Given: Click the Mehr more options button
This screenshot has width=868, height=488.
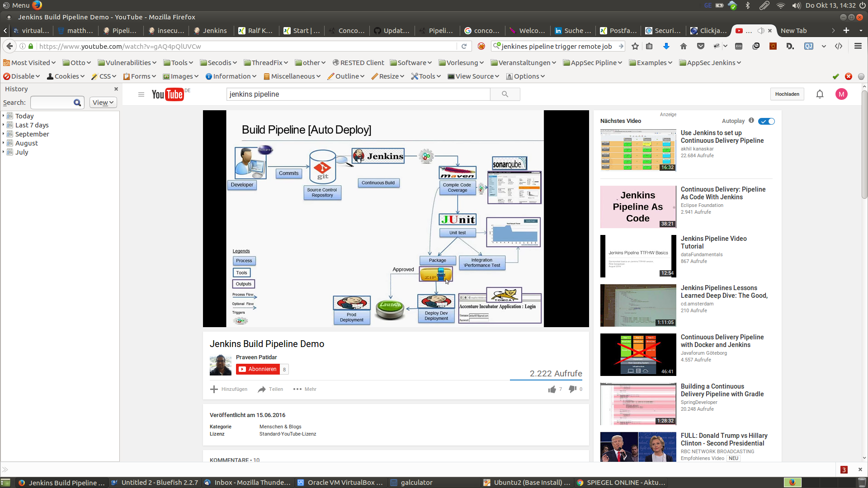Looking at the screenshot, I should [x=305, y=389].
